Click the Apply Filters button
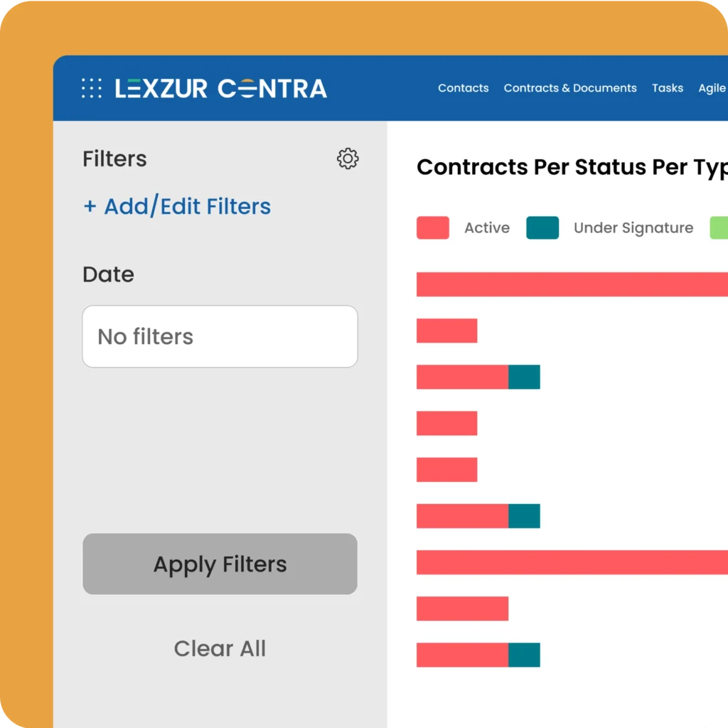 [x=220, y=564]
